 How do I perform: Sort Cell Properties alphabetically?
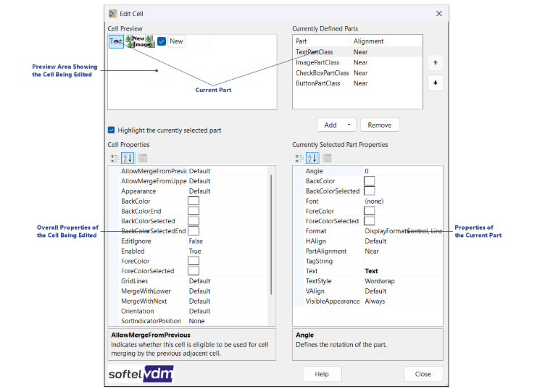(128, 158)
